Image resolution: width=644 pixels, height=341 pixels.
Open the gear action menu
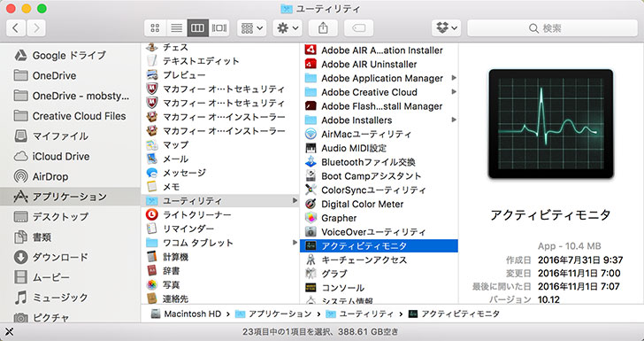tap(287, 28)
